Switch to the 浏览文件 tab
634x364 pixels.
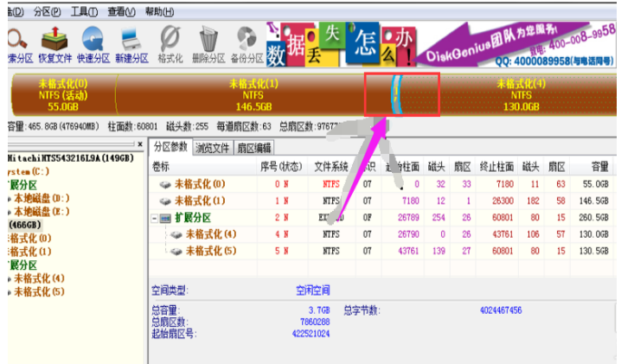[212, 148]
